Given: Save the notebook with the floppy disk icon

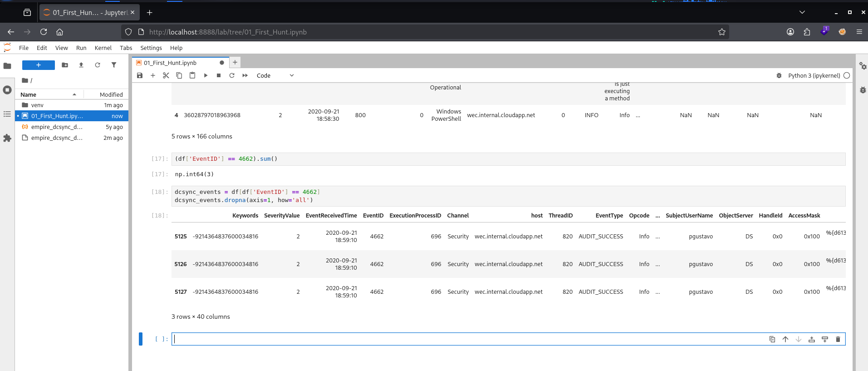Looking at the screenshot, I should click(x=140, y=75).
